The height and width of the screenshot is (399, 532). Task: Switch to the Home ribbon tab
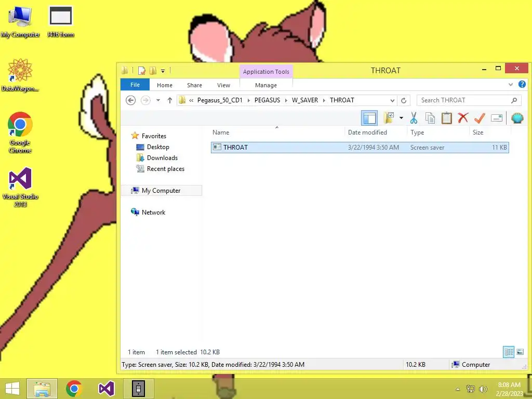165,85
